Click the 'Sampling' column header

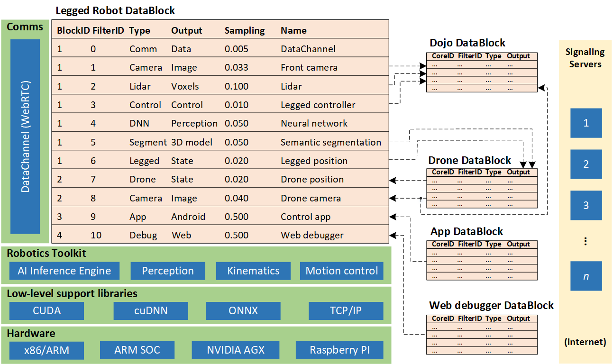point(245,30)
